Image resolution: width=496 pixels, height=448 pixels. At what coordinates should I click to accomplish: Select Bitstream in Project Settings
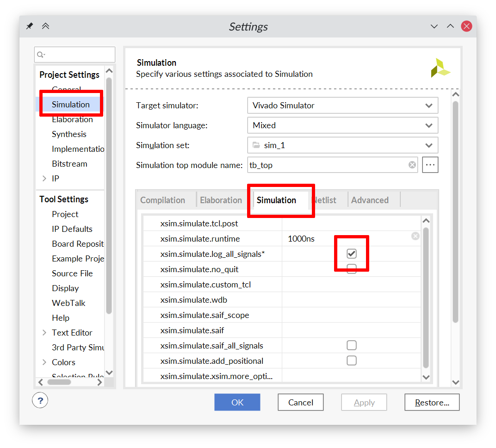69,164
